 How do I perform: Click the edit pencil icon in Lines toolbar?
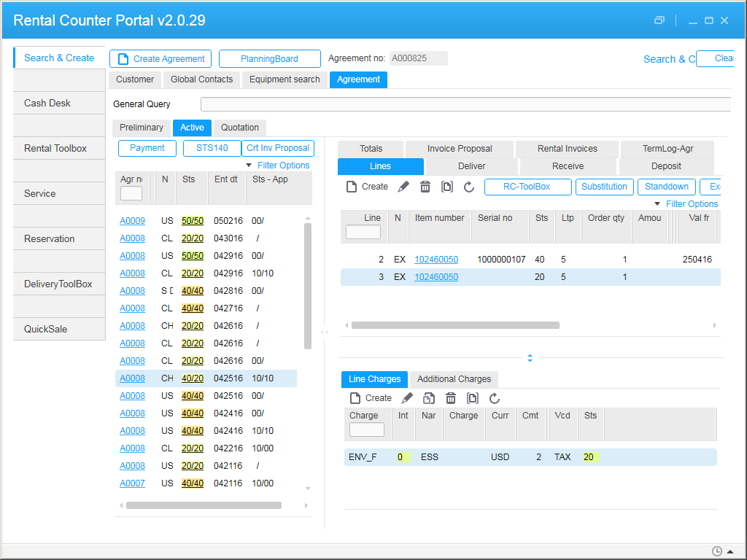tap(403, 187)
